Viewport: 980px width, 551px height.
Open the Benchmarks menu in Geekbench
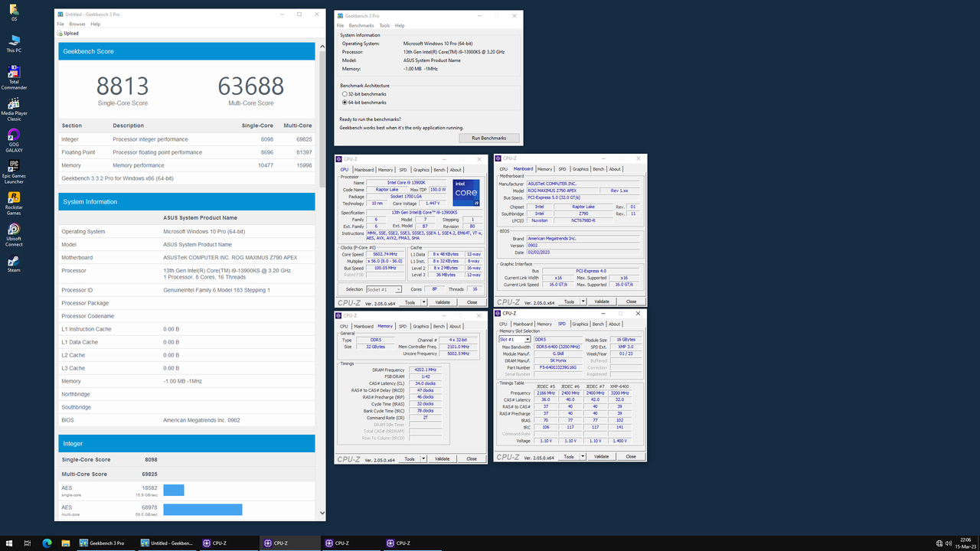pyautogui.click(x=361, y=24)
